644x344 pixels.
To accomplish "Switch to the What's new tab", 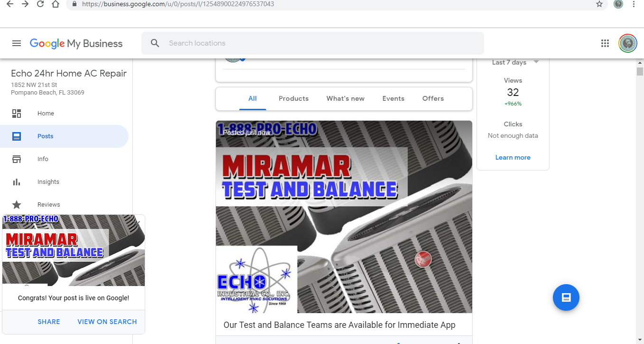I will pos(345,98).
